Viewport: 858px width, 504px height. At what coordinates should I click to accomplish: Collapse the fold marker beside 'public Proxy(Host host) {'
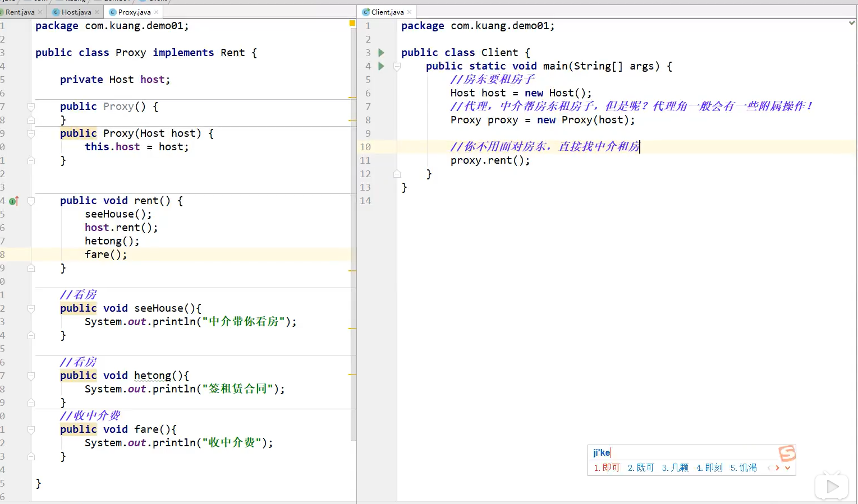[x=31, y=133]
